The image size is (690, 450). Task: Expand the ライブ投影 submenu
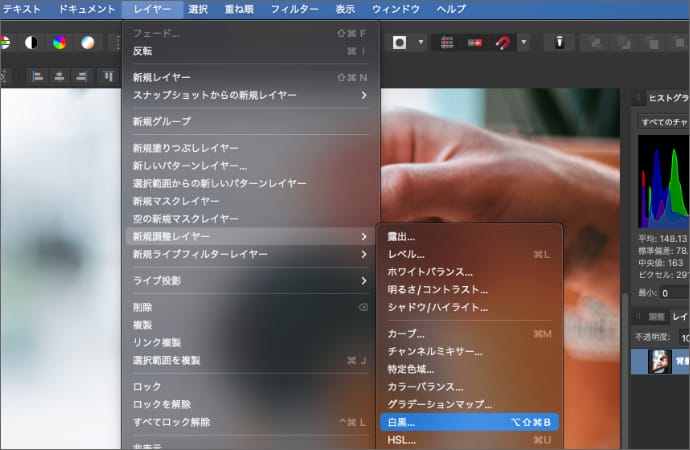point(250,281)
